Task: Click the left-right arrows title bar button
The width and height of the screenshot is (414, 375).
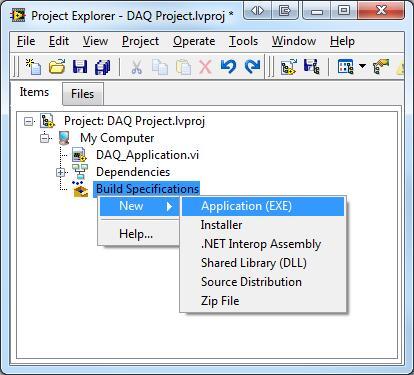Action: [257, 11]
